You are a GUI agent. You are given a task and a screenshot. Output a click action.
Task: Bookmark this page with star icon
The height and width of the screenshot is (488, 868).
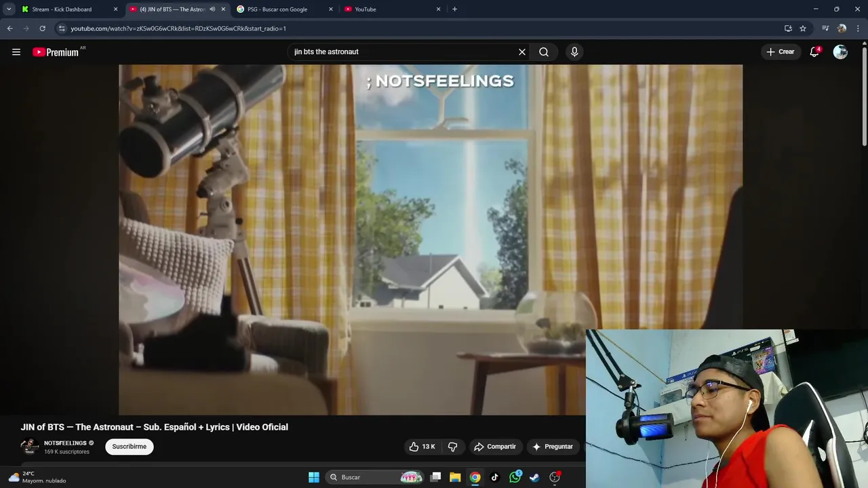[803, 28]
